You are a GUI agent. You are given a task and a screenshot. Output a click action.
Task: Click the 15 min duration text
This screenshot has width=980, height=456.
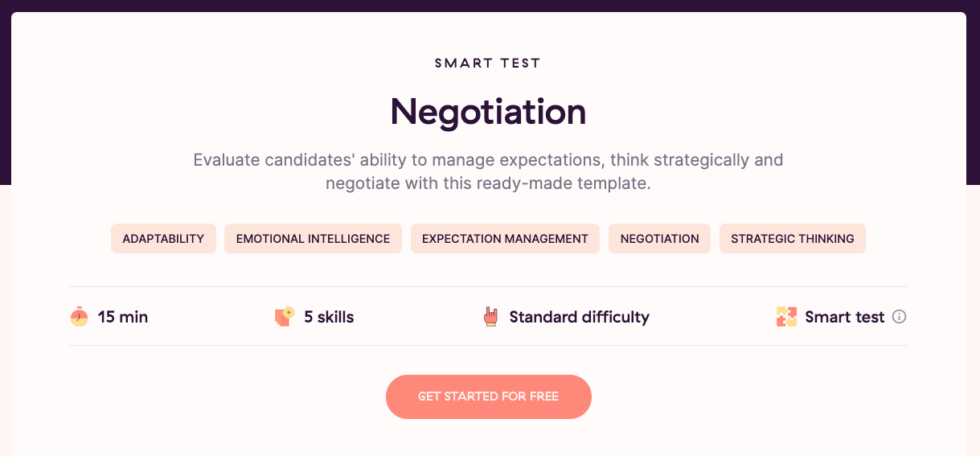123,317
